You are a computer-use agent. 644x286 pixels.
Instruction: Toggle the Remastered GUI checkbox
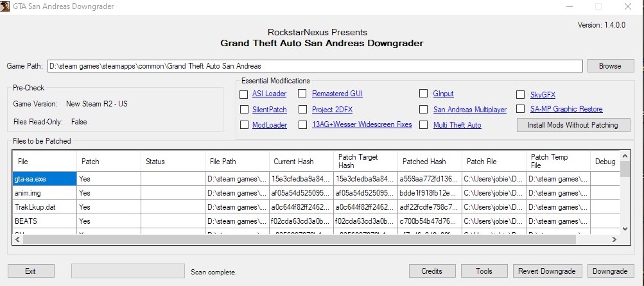click(302, 94)
